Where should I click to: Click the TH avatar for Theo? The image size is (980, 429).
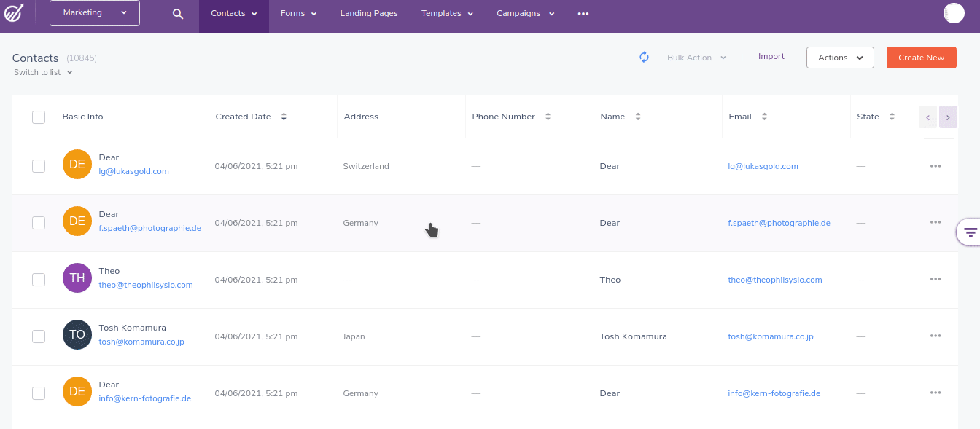coord(77,278)
